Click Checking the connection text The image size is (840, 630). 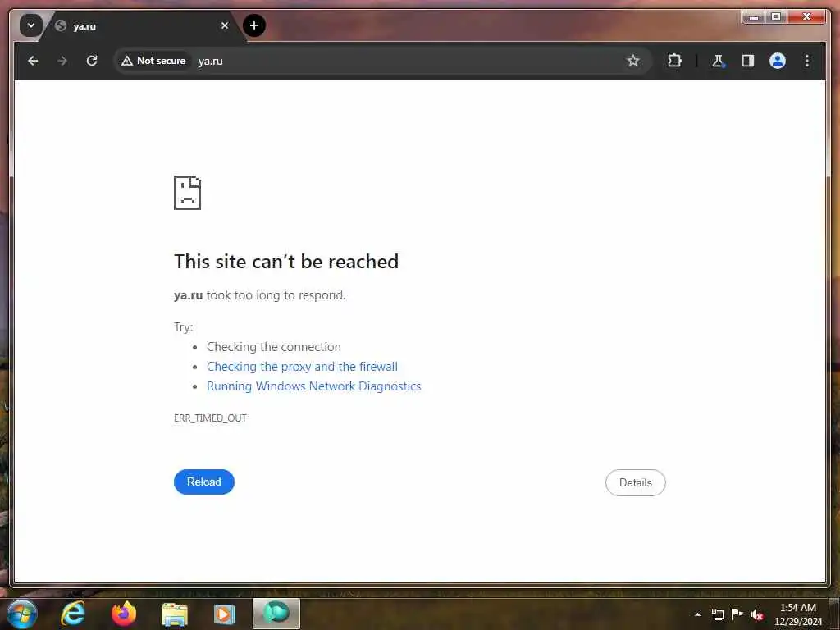274,347
